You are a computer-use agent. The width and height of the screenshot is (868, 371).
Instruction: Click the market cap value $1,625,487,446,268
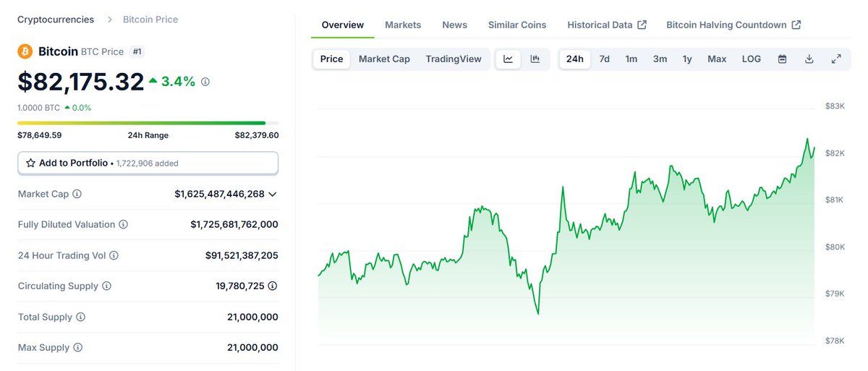click(x=220, y=194)
